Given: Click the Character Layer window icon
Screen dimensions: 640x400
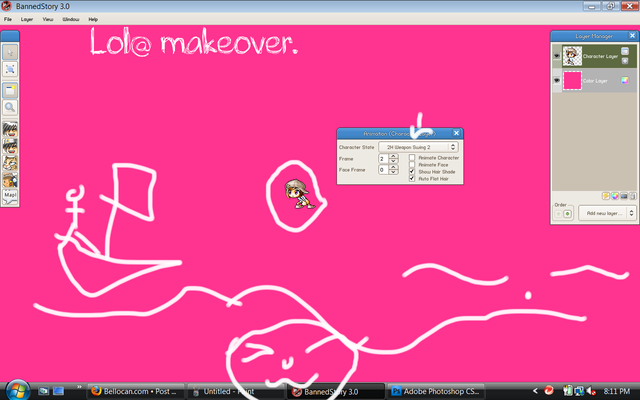Looking at the screenshot, I should (625, 51).
